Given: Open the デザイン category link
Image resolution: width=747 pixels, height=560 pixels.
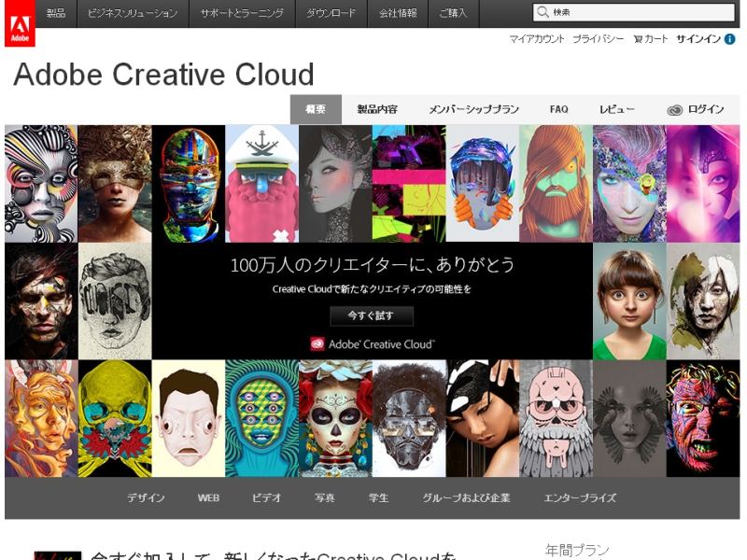Looking at the screenshot, I should [146, 497].
